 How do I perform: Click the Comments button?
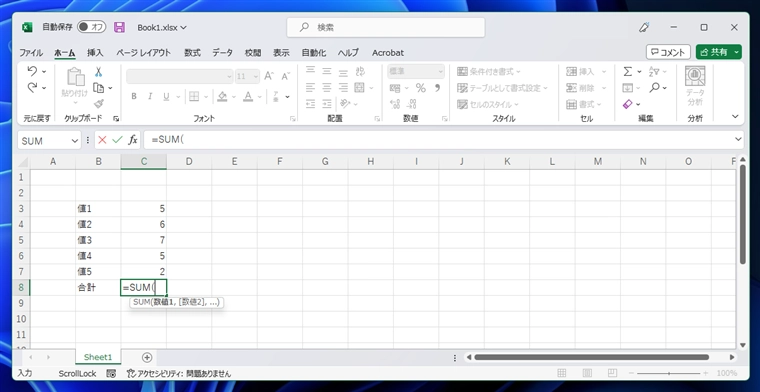pyautogui.click(x=668, y=52)
